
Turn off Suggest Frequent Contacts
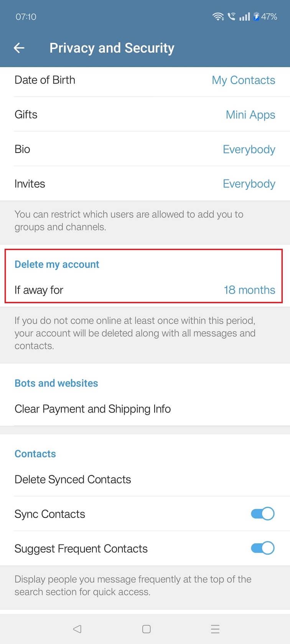click(262, 548)
